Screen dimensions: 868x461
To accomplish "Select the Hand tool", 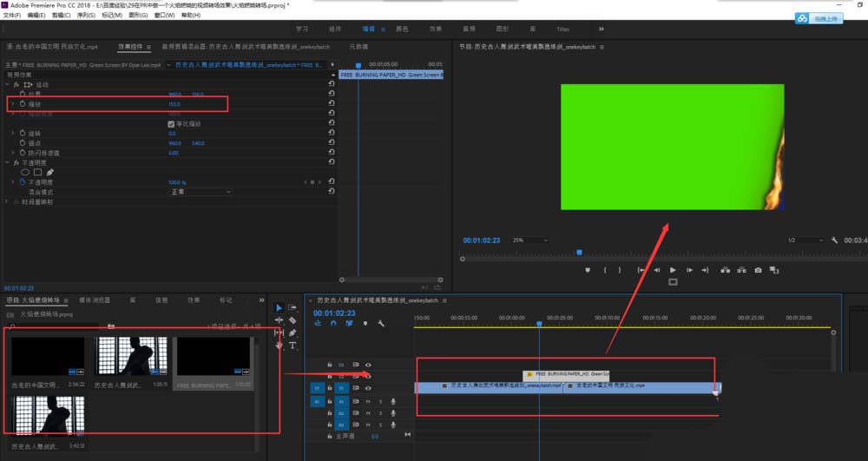I will (x=279, y=346).
